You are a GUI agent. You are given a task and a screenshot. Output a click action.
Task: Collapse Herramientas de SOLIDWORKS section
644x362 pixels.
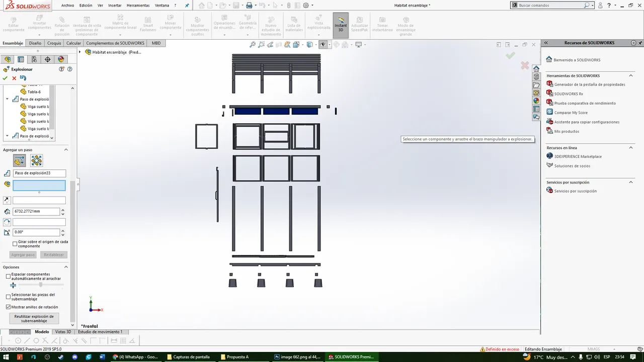tap(631, 75)
